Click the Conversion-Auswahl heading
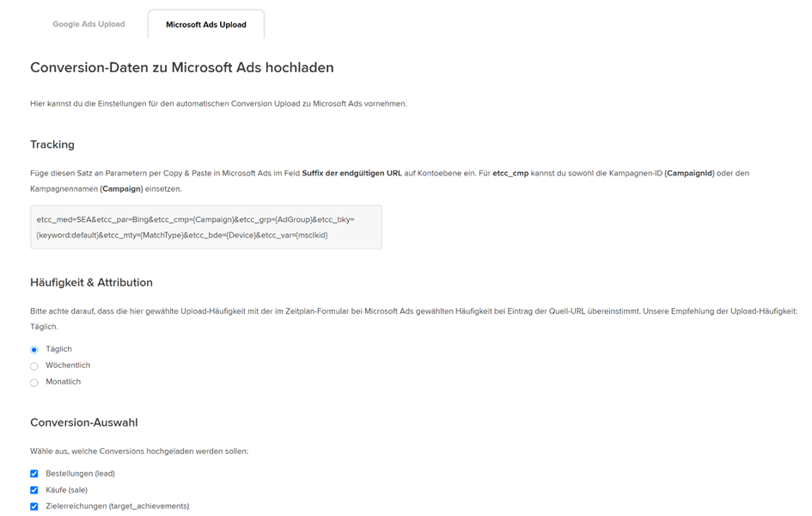Image resolution: width=812 pixels, height=516 pixels. (x=84, y=422)
